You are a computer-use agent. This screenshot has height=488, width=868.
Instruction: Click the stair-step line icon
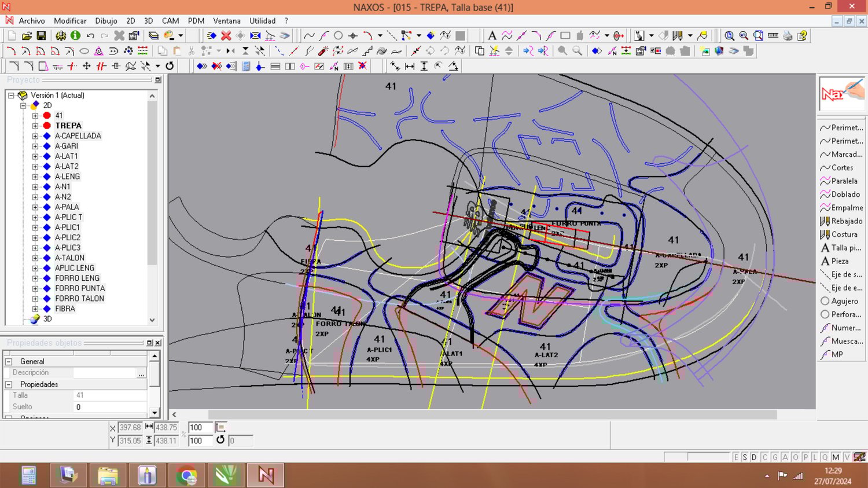[367, 51]
